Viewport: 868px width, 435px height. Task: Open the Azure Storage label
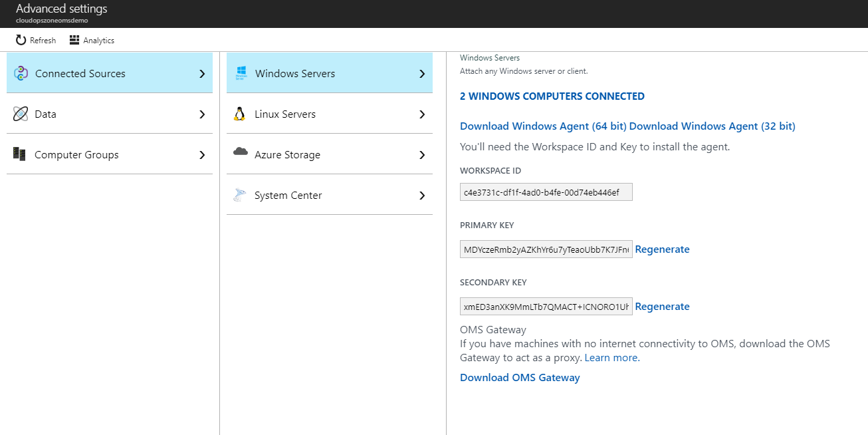288,155
